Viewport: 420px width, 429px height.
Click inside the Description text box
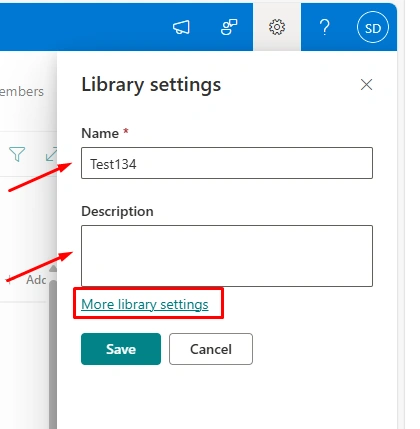227,256
